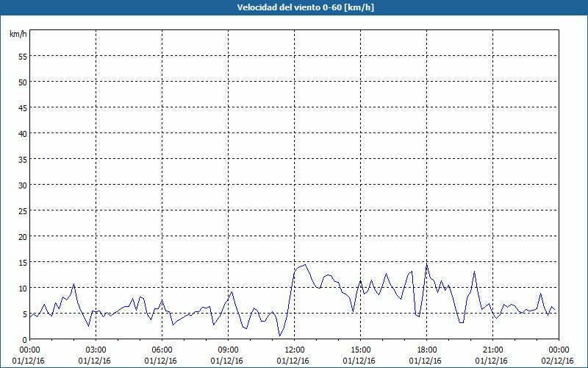The image size is (588, 368).
Task: Click the y-axis label 15
Action: point(23,263)
